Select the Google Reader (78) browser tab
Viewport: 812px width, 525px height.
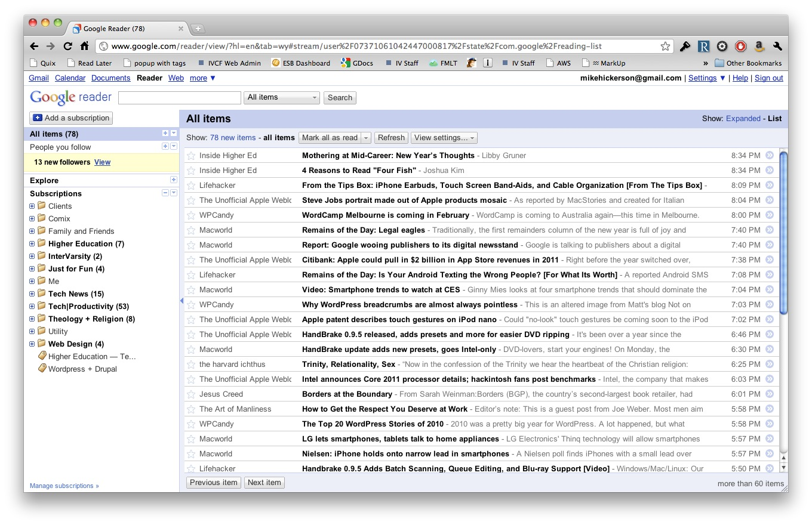tap(128, 29)
